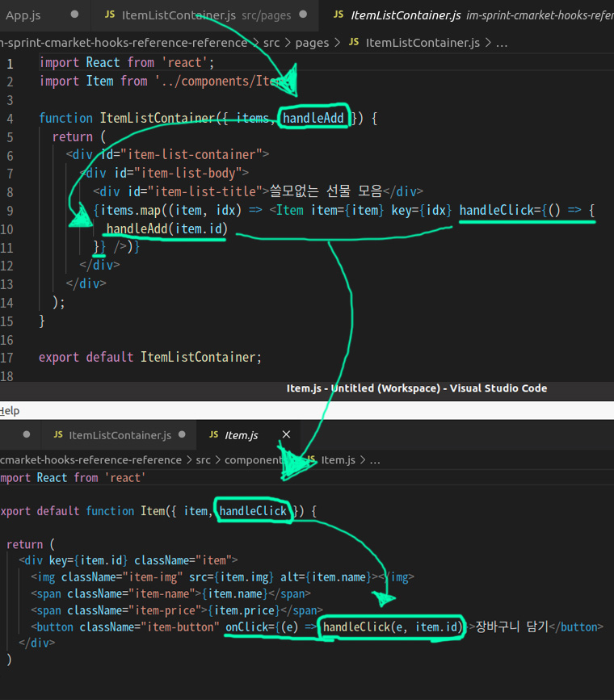Click 'handleAdd' parameter on line 4
The image size is (614, 700).
pos(313,118)
